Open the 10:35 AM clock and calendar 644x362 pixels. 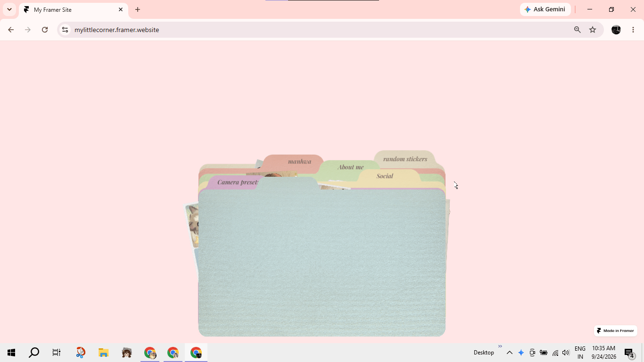click(x=603, y=353)
